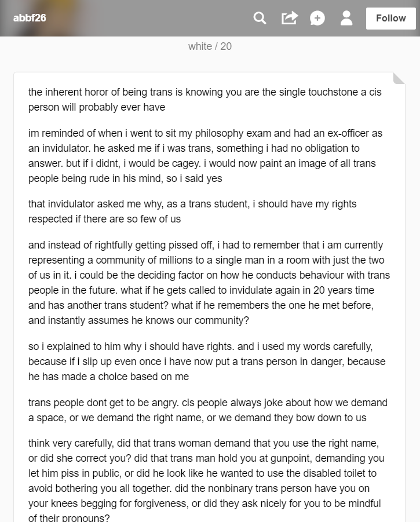Click the paragraph starting 'so i explained to him'
This screenshot has width=420, height=522.
(207, 362)
